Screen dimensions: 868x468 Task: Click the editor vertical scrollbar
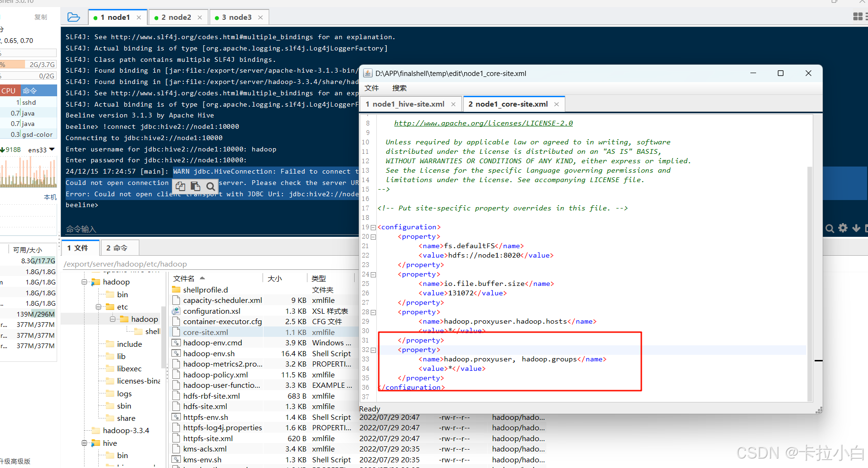[810, 283]
